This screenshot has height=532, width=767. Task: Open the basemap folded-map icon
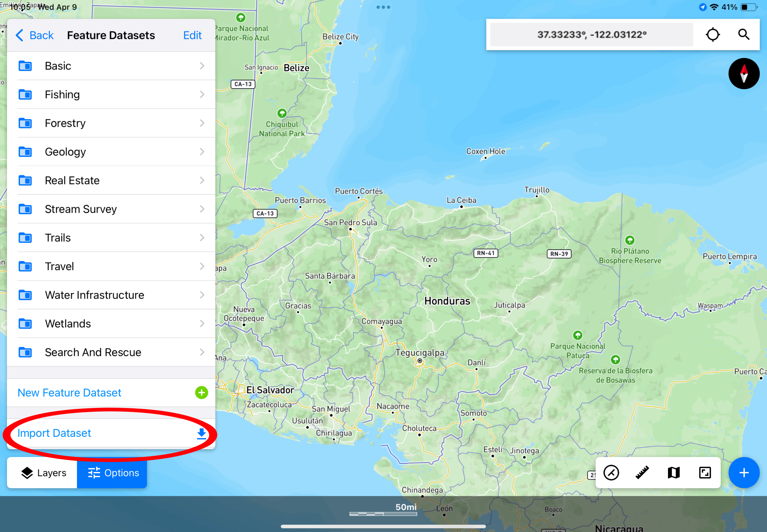[x=674, y=473]
